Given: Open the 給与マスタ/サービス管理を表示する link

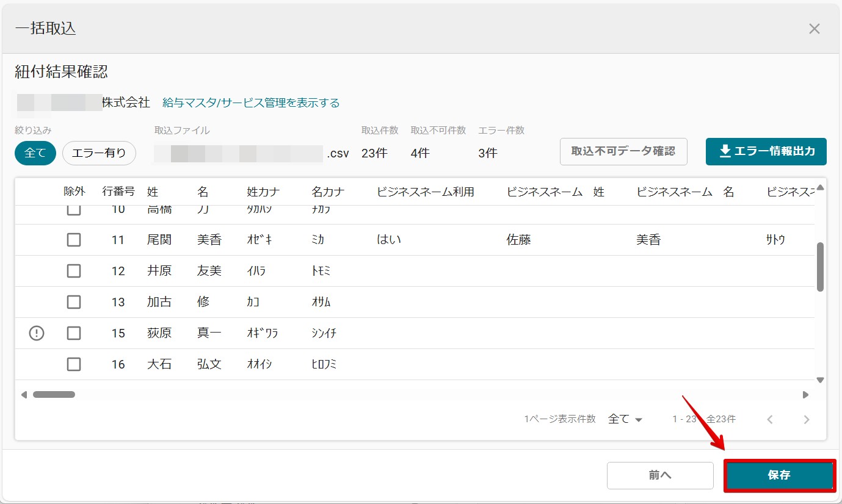Looking at the screenshot, I should coord(251,103).
